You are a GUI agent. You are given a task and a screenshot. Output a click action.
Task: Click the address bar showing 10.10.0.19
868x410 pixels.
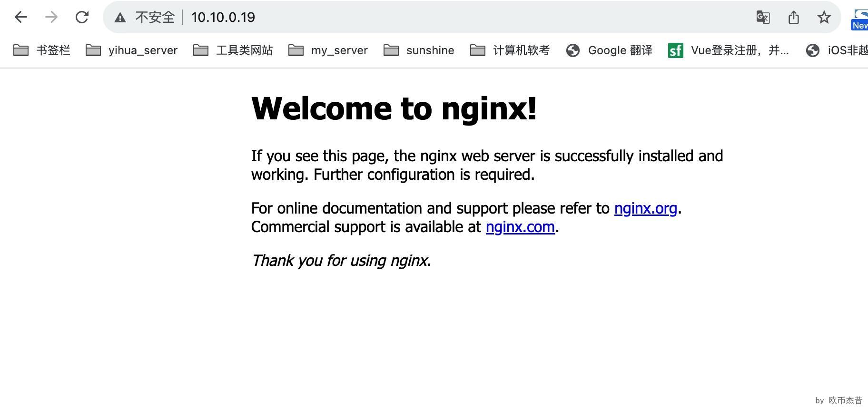click(428, 18)
